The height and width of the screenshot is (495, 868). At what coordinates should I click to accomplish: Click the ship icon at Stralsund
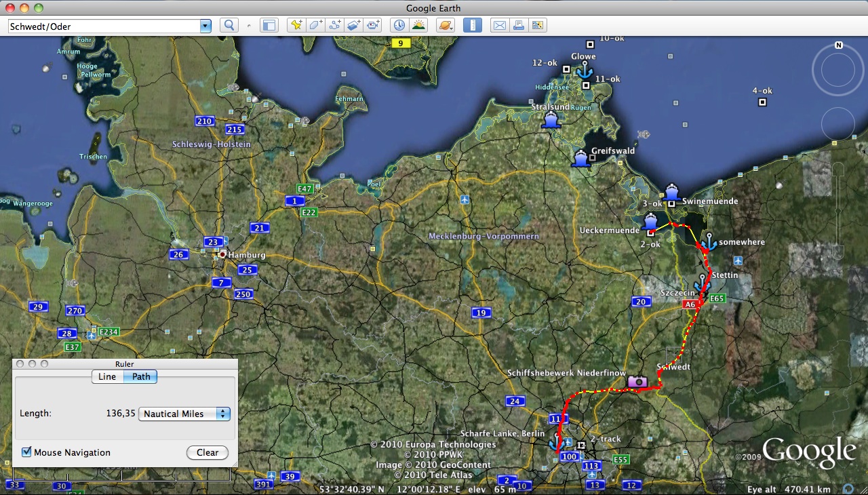coord(551,121)
